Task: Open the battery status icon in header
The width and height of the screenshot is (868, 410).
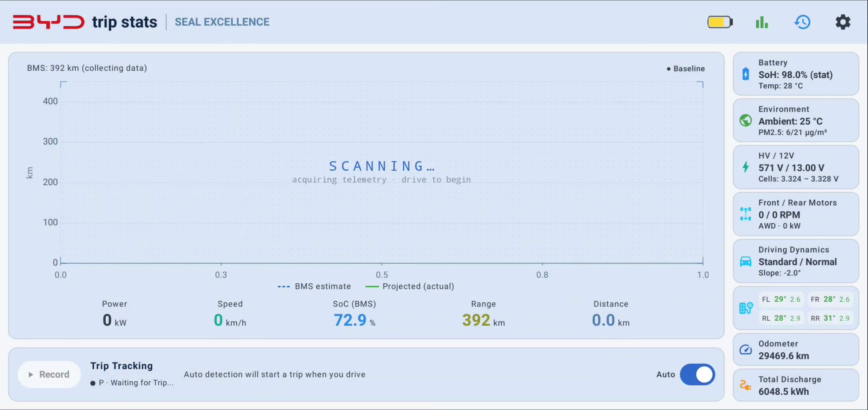Action: pos(720,22)
